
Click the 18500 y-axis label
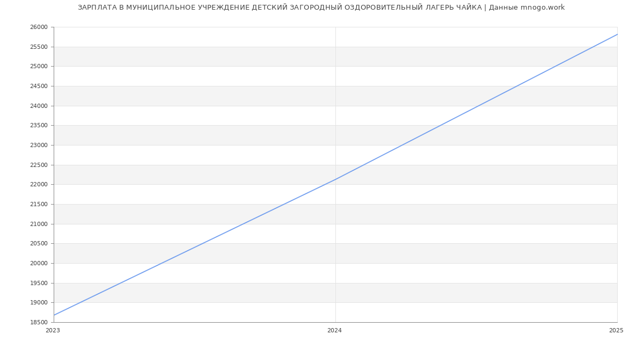pos(39,323)
